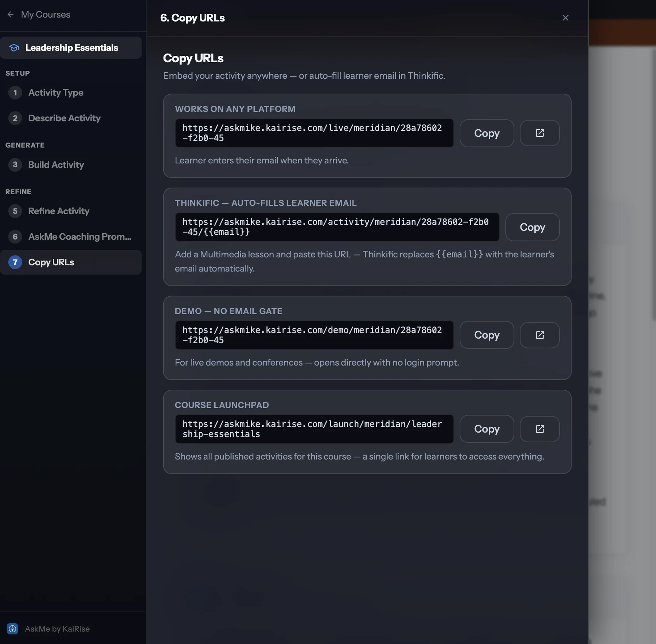656x644 pixels.
Task: Click the GENERATE section label
Action: click(25, 145)
